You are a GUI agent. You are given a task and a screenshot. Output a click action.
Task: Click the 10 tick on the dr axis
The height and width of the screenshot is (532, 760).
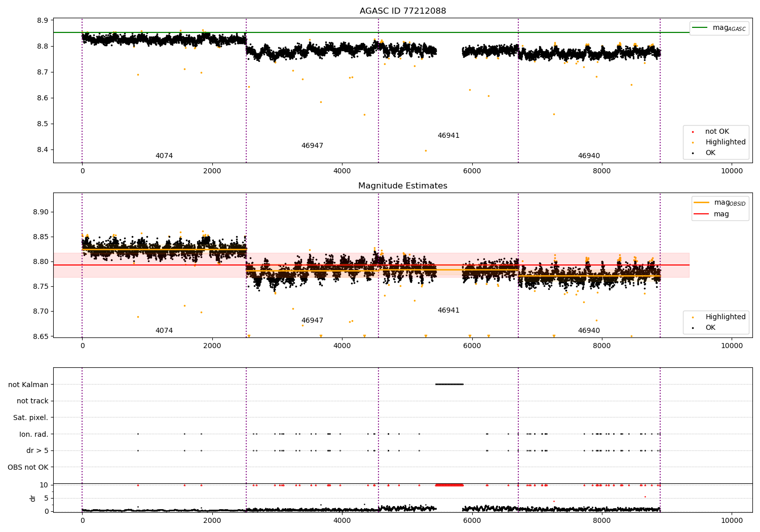pyautogui.click(x=44, y=485)
